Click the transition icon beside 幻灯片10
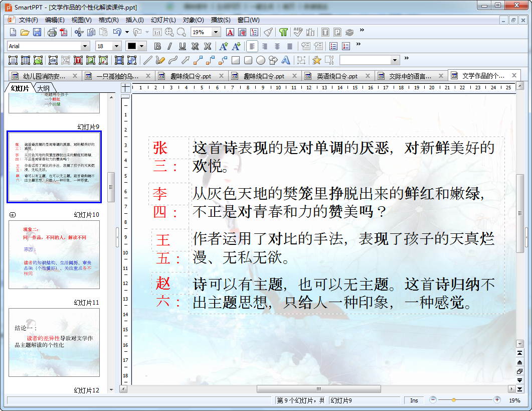This screenshot has height=411, width=532. (x=12, y=215)
